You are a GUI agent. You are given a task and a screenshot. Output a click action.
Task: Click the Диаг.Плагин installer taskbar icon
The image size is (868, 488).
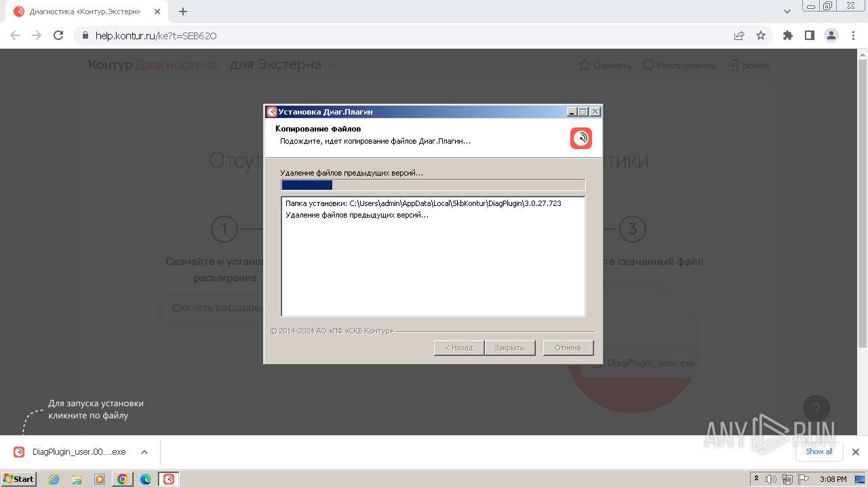tap(169, 479)
